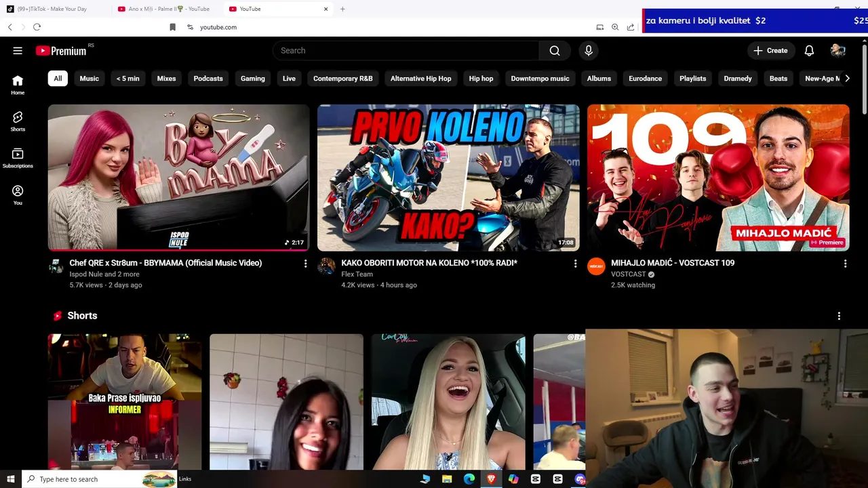The width and height of the screenshot is (868, 488).
Task: Click the Windows taskbar search box
Action: pyautogui.click(x=100, y=479)
